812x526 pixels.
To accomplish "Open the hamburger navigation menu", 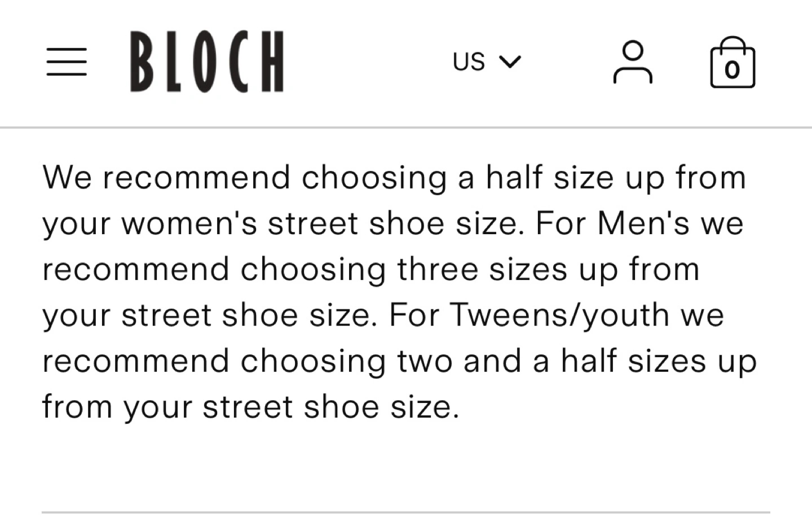I will click(67, 62).
